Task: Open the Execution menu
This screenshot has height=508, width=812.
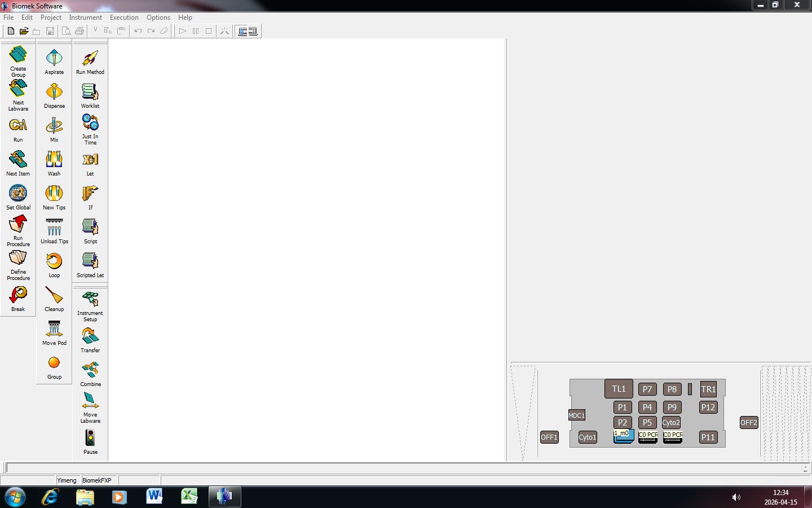Action: 124,17
